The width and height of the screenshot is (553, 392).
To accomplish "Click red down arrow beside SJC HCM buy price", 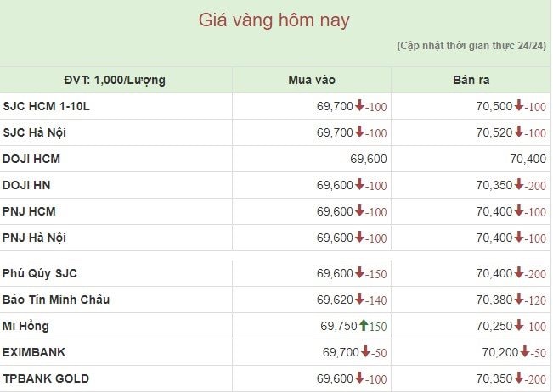I will [x=359, y=106].
